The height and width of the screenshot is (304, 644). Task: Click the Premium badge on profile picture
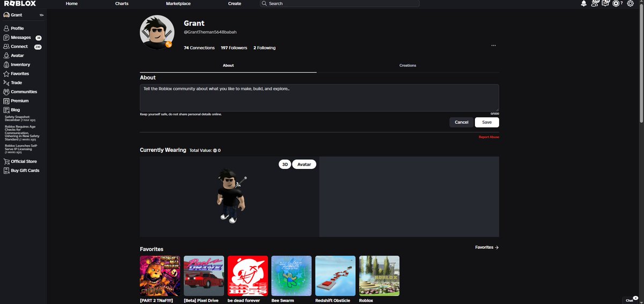[x=168, y=45]
